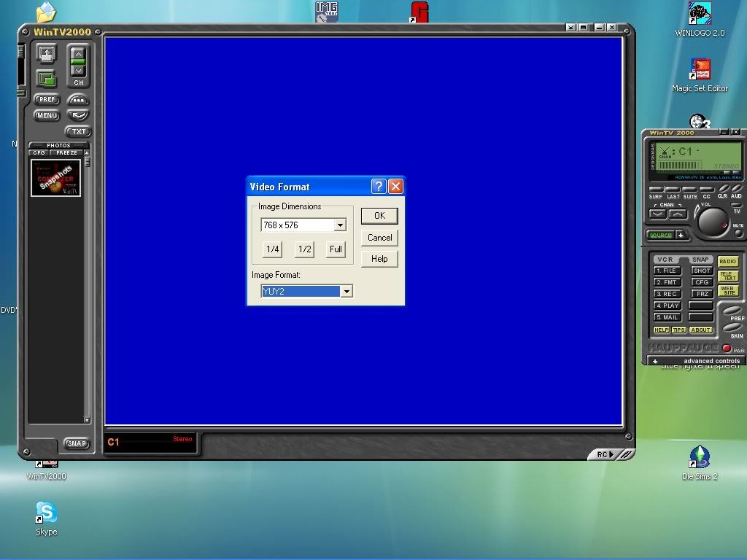Click channel down on the remote
The width and height of the screenshot is (747, 560).
point(658,214)
